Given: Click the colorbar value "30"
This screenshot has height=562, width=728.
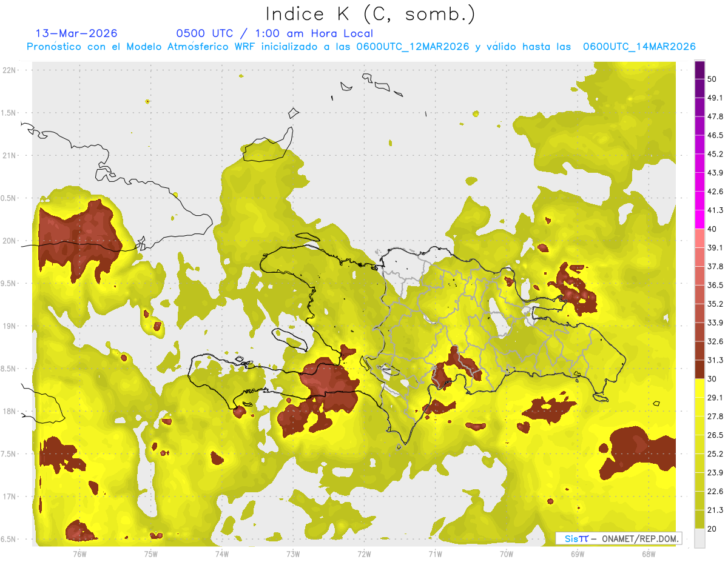Looking at the screenshot, I should pyautogui.click(x=712, y=379).
